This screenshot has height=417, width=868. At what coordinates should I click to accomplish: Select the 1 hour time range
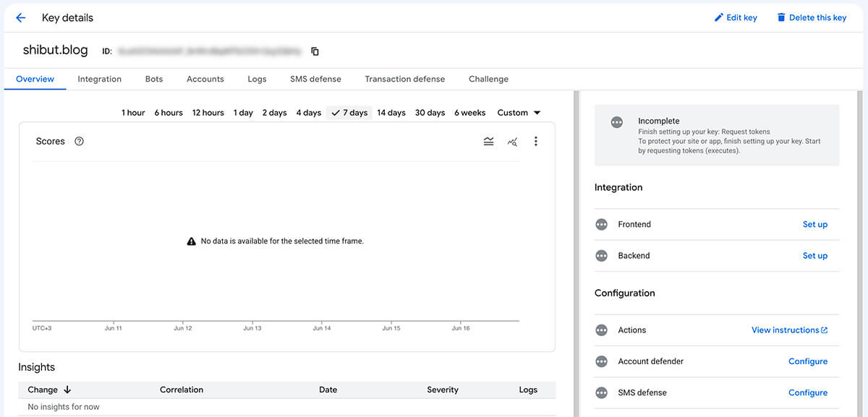pos(133,113)
